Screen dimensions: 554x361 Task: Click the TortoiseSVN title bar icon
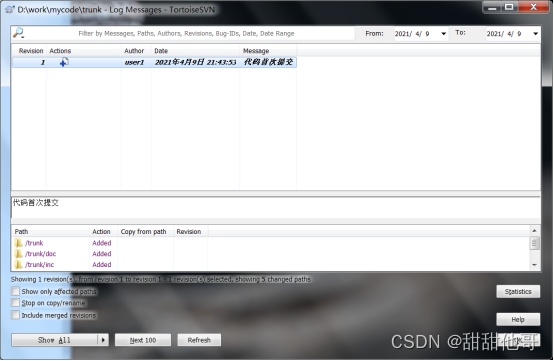point(10,10)
